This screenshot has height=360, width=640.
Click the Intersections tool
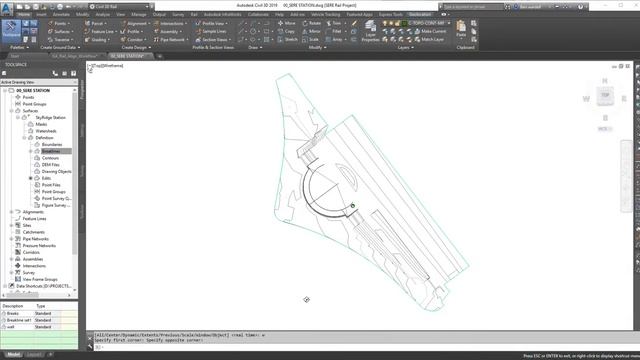click(170, 23)
